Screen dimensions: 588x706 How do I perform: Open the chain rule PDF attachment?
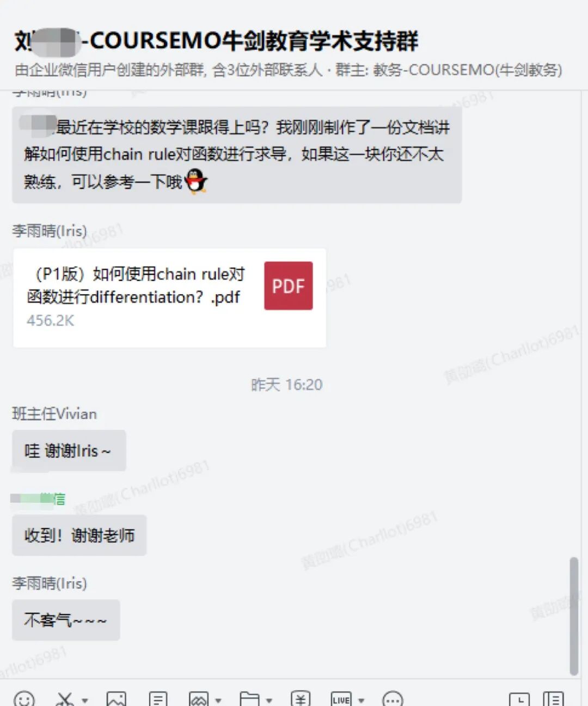click(169, 298)
